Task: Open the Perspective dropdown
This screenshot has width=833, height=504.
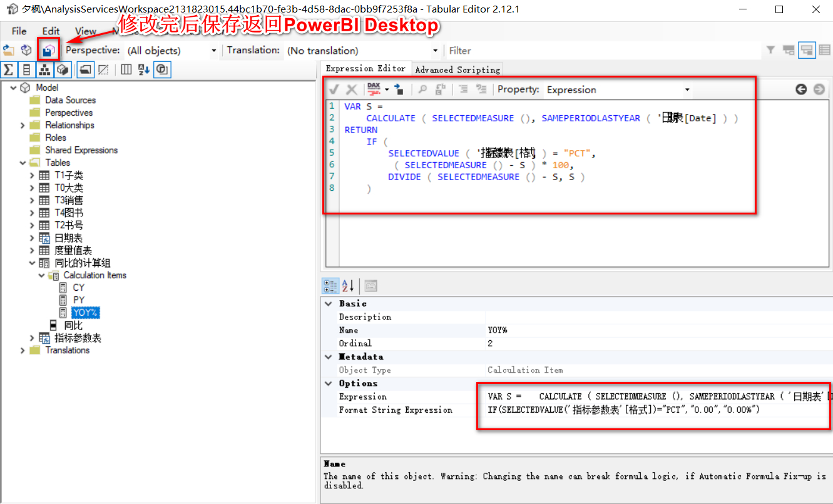Action: pyautogui.click(x=213, y=50)
